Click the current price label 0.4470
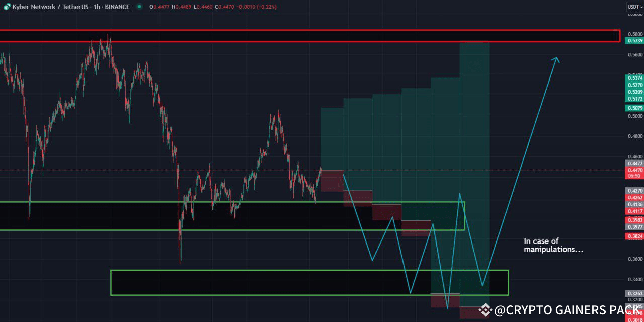 634,170
